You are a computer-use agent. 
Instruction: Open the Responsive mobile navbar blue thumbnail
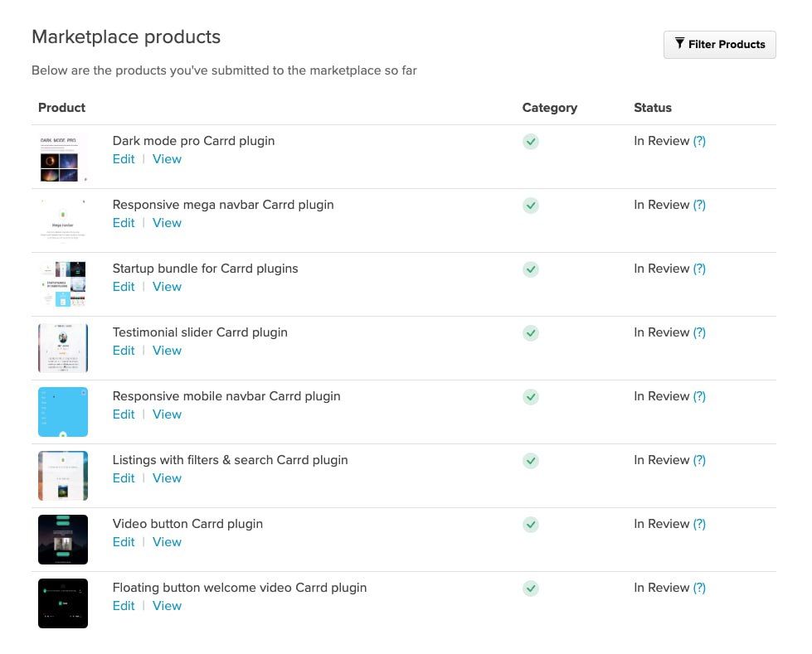pos(63,412)
